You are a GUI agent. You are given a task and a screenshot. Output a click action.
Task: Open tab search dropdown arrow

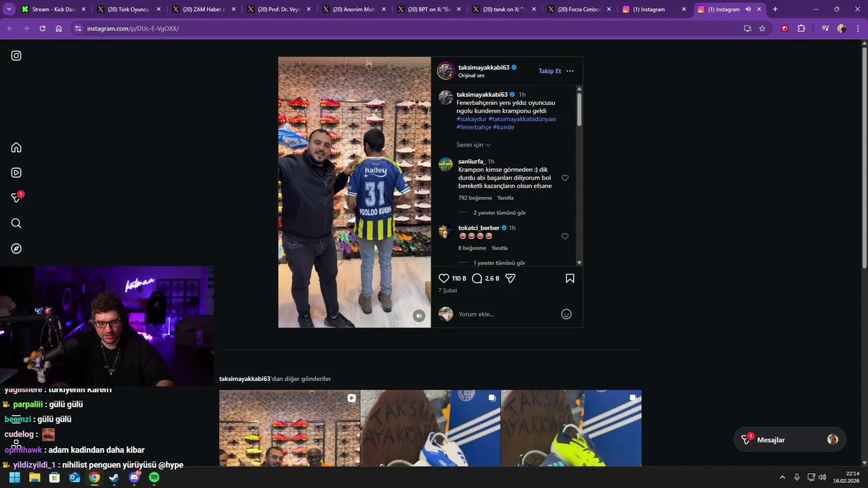[x=9, y=9]
